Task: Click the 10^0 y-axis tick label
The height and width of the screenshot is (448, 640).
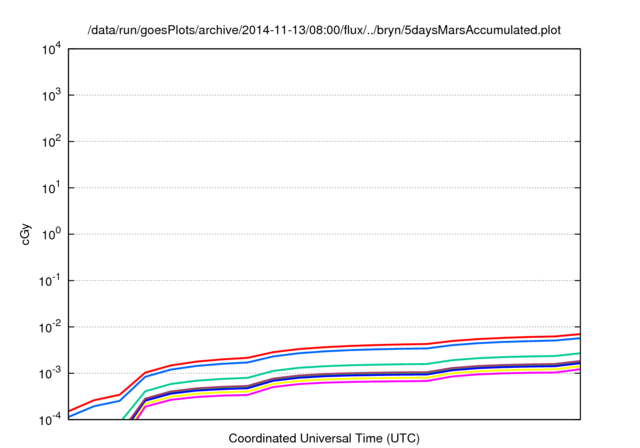Action: click(50, 234)
